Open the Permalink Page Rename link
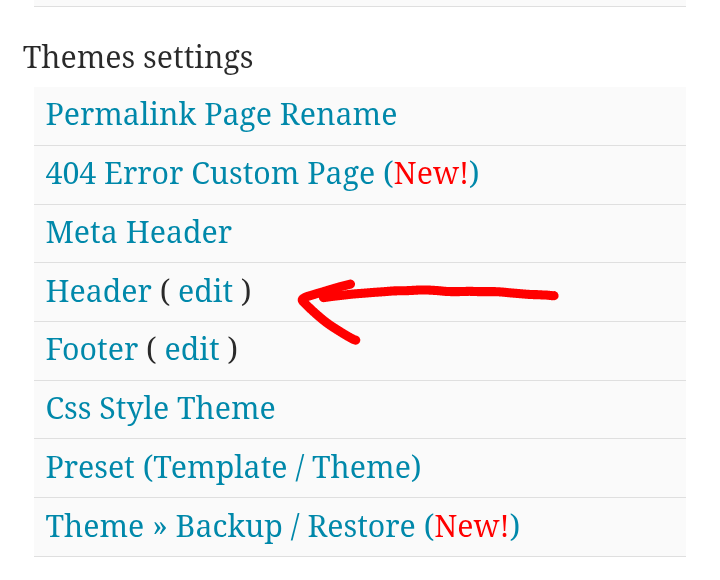Image resolution: width=720 pixels, height=580 pixels. pyautogui.click(x=221, y=115)
